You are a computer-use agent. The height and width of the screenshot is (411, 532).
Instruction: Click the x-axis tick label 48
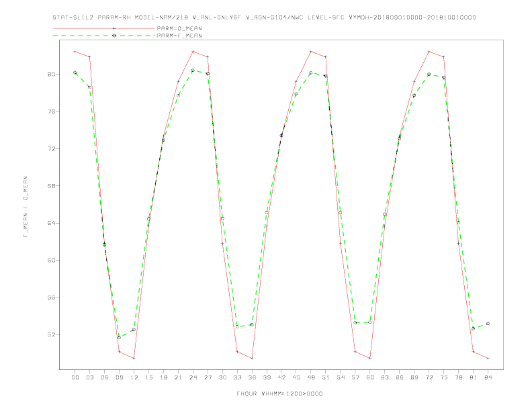click(311, 377)
